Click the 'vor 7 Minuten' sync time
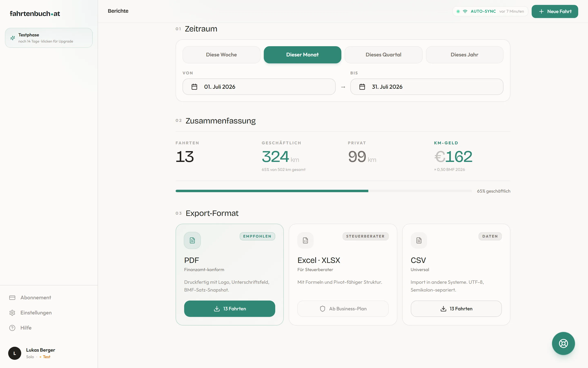This screenshot has width=588, height=368. pyautogui.click(x=511, y=11)
